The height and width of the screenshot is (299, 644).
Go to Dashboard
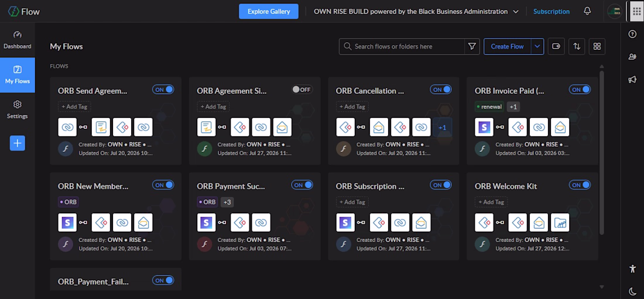point(17,40)
